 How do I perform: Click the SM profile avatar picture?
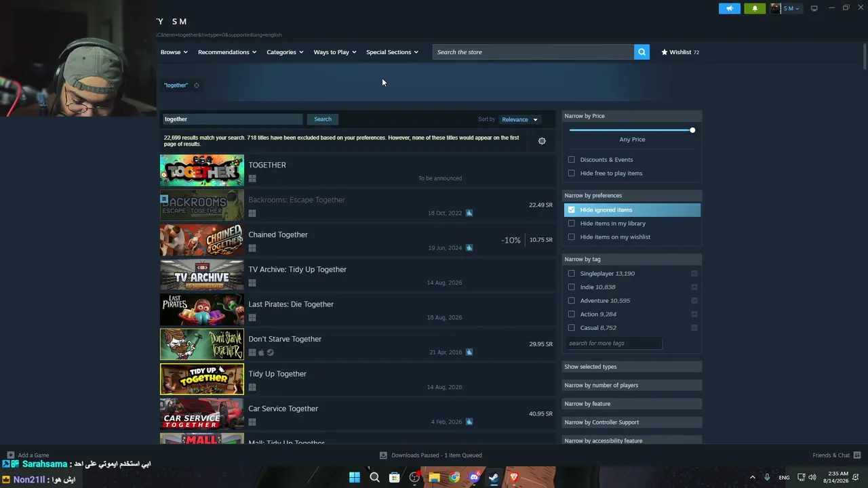point(775,8)
